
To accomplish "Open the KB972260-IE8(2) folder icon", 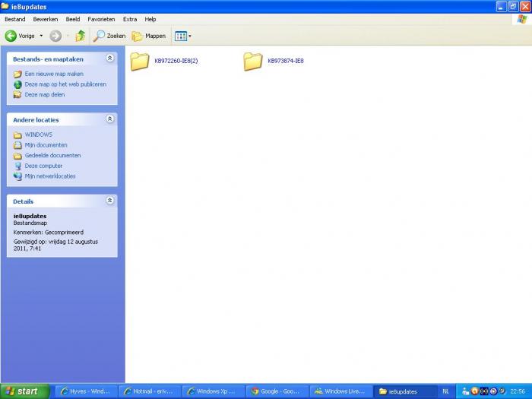I will (139, 61).
